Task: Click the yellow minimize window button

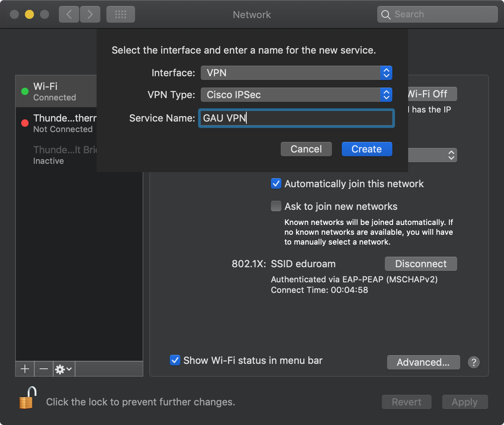Action: click(x=29, y=14)
